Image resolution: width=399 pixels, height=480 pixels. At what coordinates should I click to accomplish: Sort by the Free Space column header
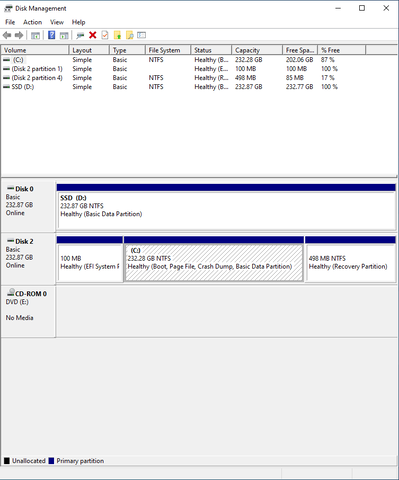point(300,50)
